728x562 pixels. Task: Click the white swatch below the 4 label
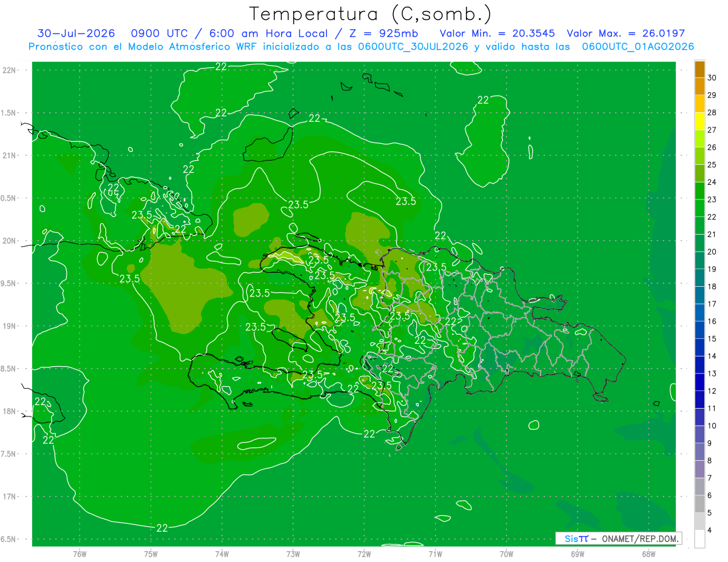point(699,539)
